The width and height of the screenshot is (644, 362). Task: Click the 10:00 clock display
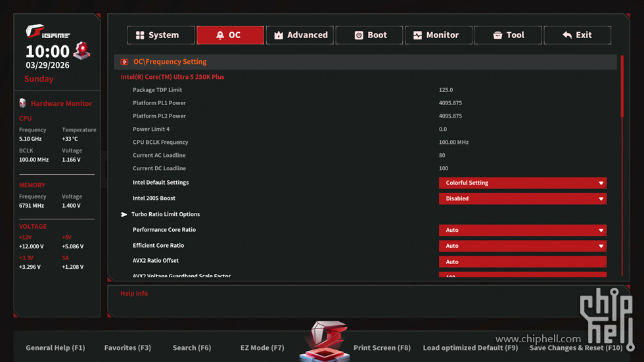[47, 51]
